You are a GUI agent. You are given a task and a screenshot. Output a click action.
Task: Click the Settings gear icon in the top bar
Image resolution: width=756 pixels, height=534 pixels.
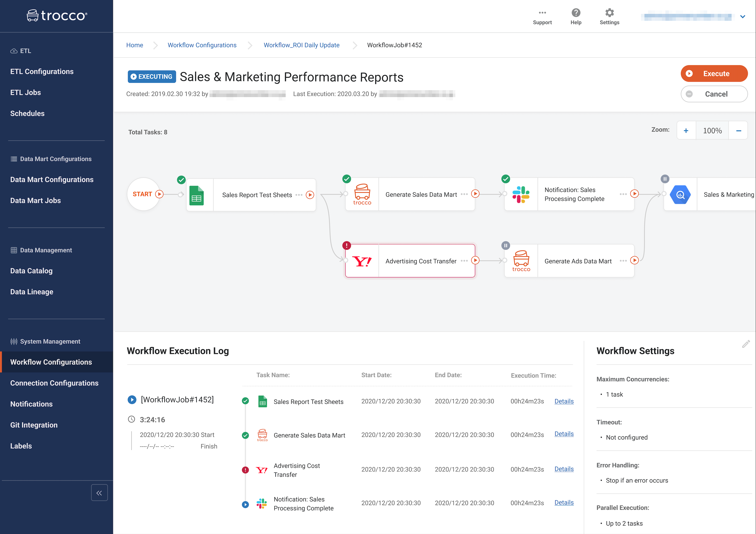coord(609,13)
